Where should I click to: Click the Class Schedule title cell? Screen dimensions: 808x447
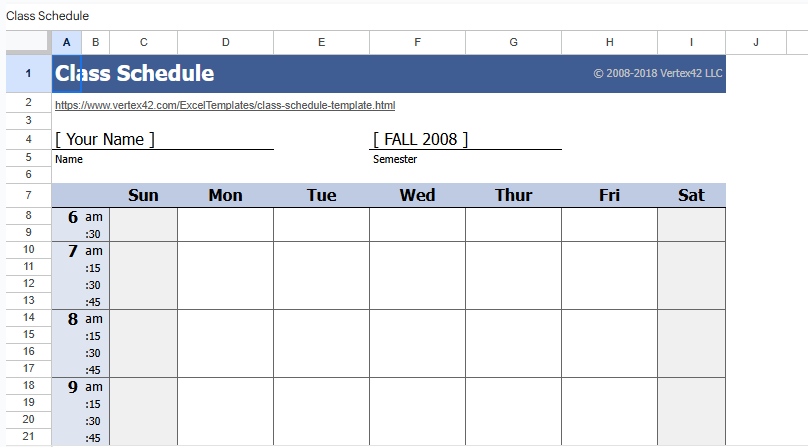coord(134,74)
